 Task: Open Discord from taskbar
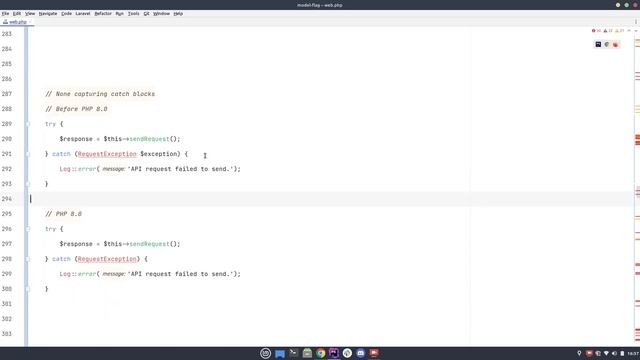(x=360, y=353)
